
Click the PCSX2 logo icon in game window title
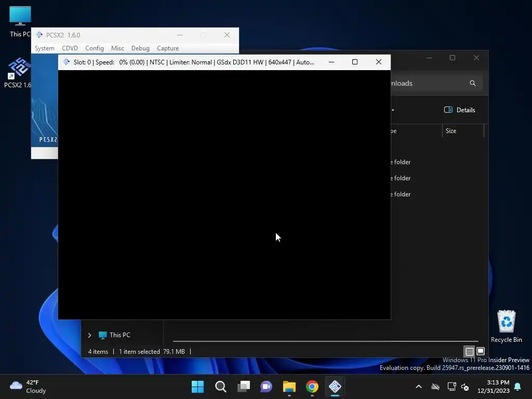[x=66, y=62]
